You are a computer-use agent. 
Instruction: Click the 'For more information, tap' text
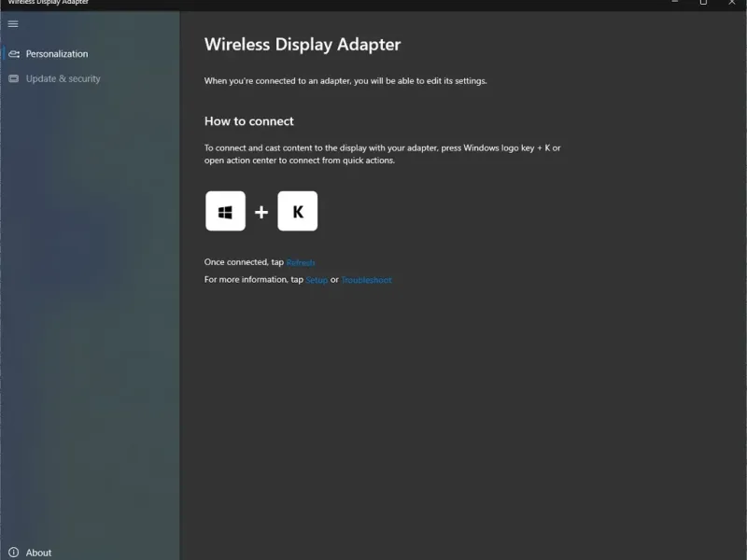(254, 279)
